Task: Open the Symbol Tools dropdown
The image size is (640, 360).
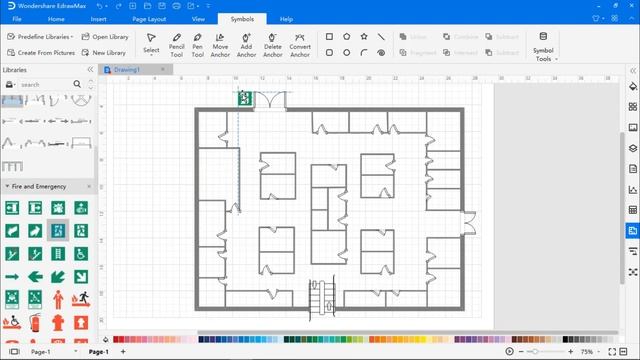Action: point(543,47)
